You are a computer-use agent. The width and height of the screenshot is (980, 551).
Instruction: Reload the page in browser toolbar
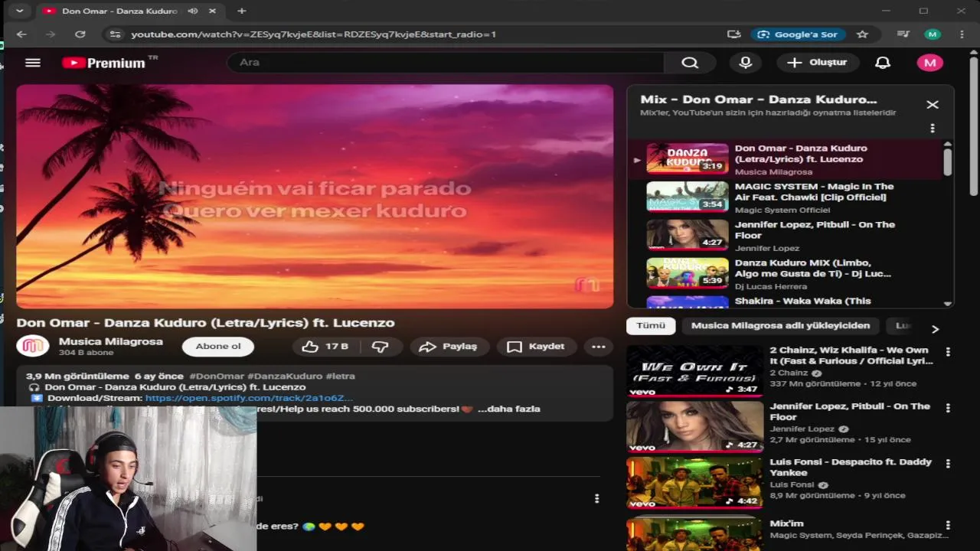(x=80, y=34)
